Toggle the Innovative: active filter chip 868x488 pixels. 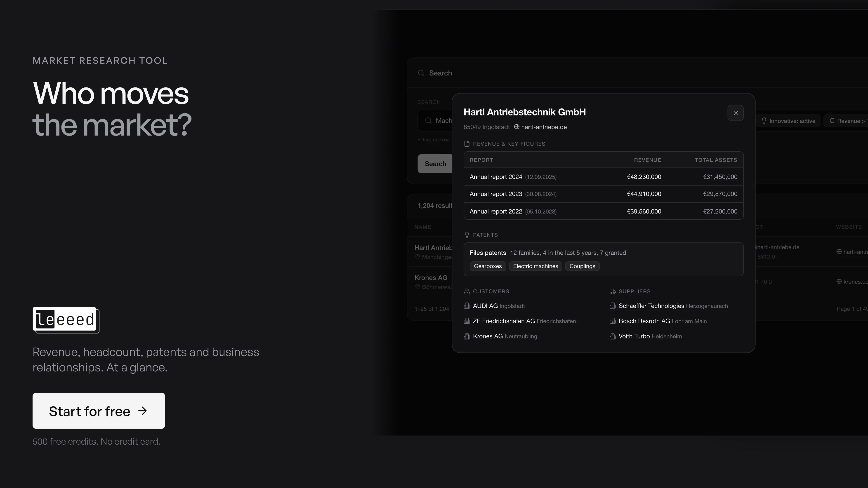(788, 121)
